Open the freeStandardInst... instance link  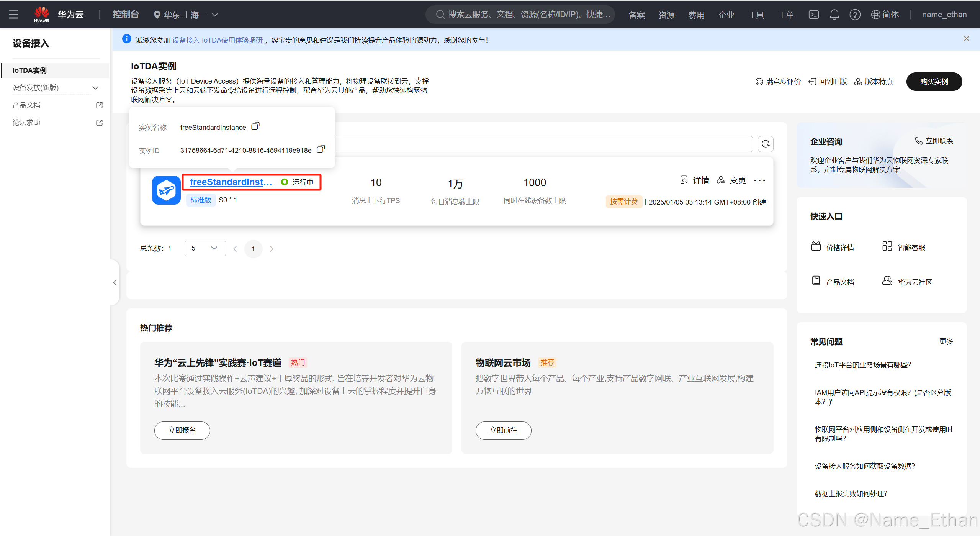(231, 182)
